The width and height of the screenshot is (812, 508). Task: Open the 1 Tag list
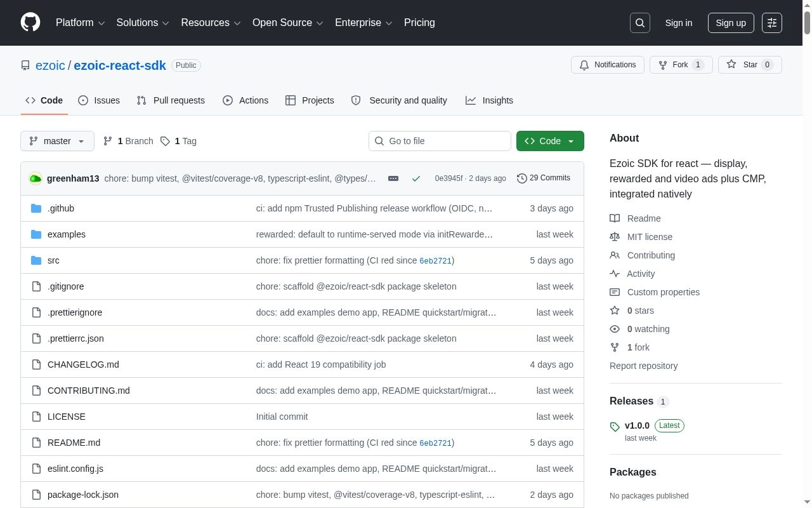click(x=178, y=141)
